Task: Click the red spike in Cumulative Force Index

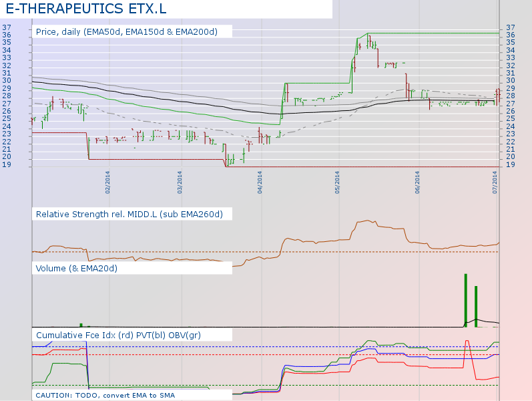Action: pos(467,341)
